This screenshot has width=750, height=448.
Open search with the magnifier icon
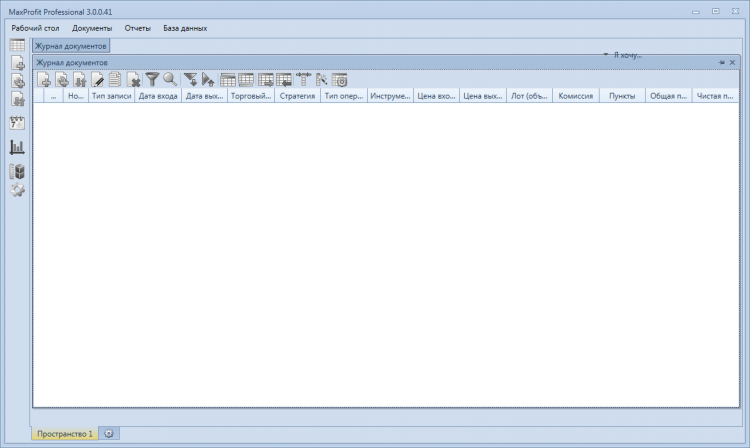170,79
